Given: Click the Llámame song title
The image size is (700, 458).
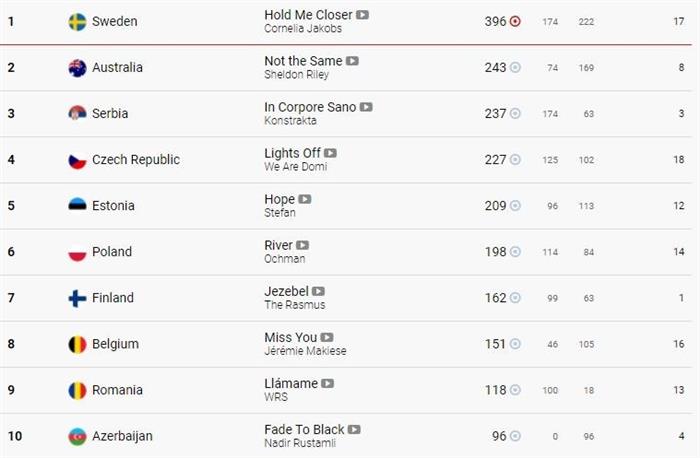Looking at the screenshot, I should coord(291,383).
